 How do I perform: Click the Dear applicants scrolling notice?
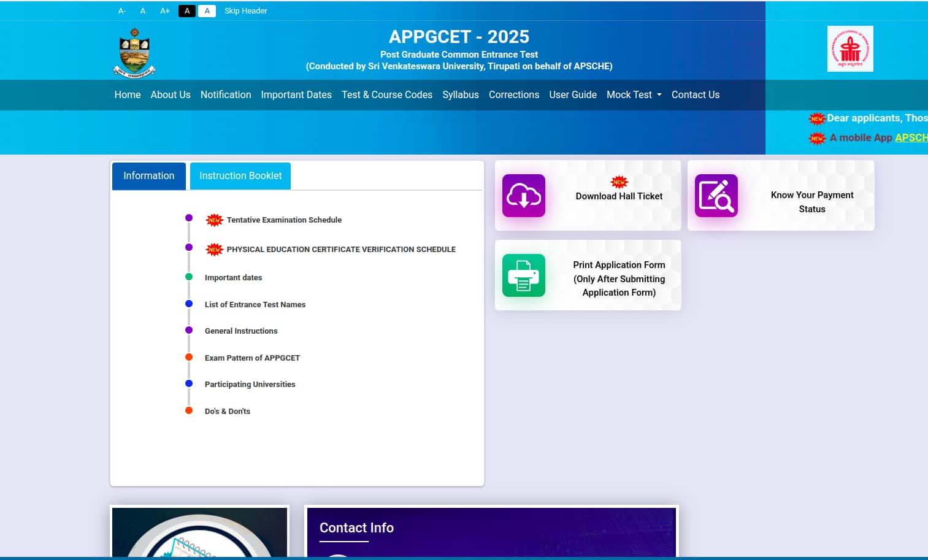coord(877,118)
